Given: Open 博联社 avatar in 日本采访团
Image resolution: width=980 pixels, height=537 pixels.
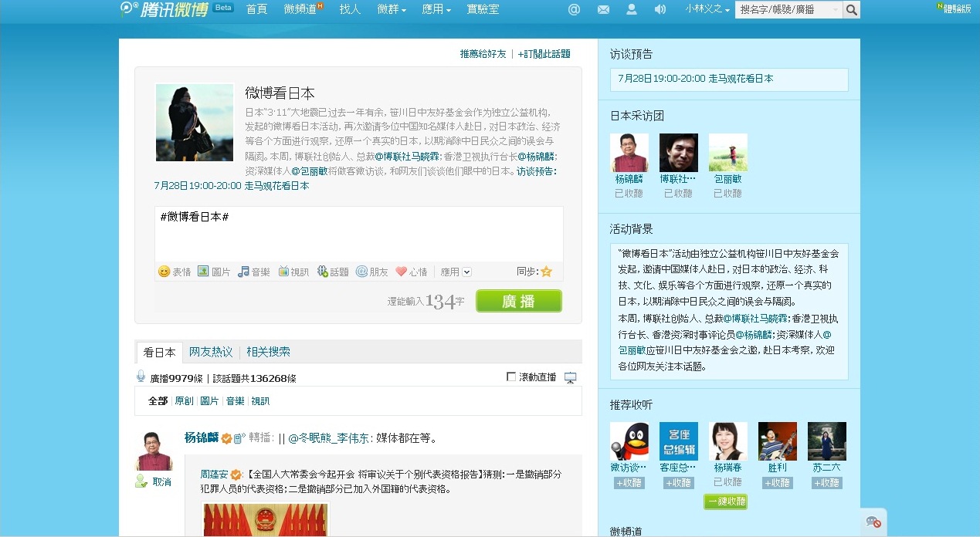Looking at the screenshot, I should point(679,153).
